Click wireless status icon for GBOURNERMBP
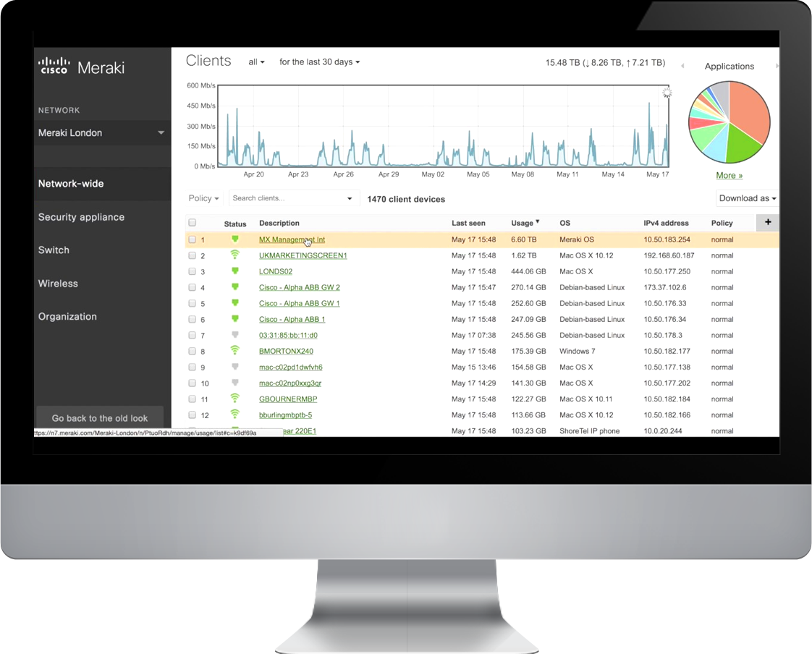The height and width of the screenshot is (654, 812). pyautogui.click(x=235, y=398)
